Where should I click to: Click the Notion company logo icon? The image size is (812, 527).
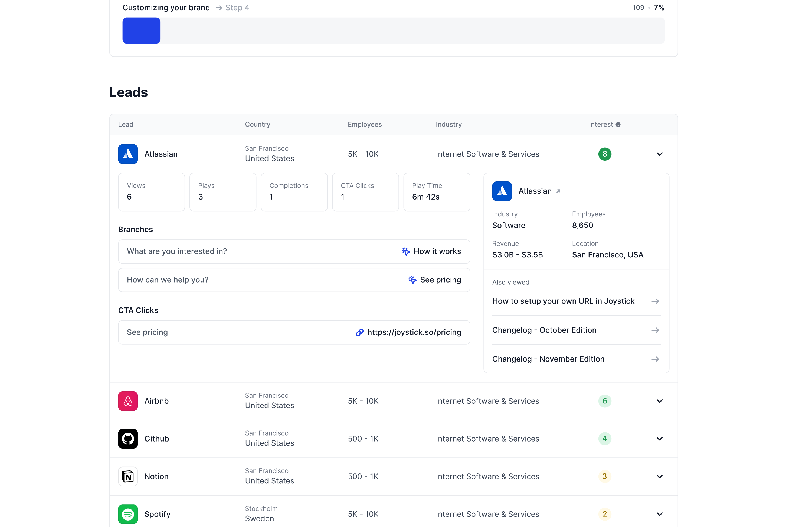click(x=128, y=476)
